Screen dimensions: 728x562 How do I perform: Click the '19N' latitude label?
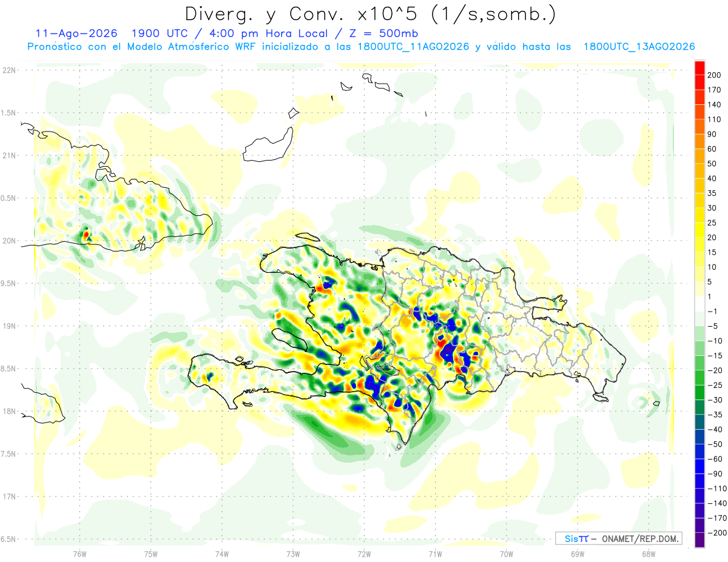9,326
